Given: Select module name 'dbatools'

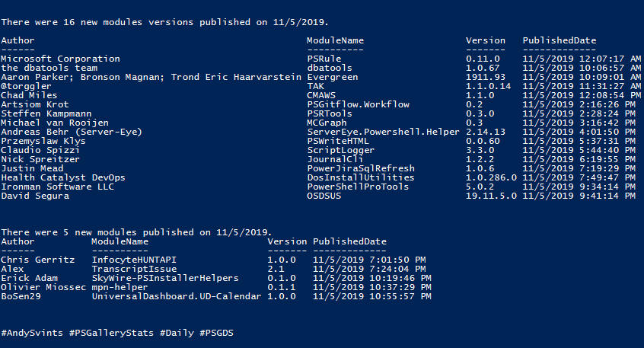Looking at the screenshot, I should coord(330,68).
